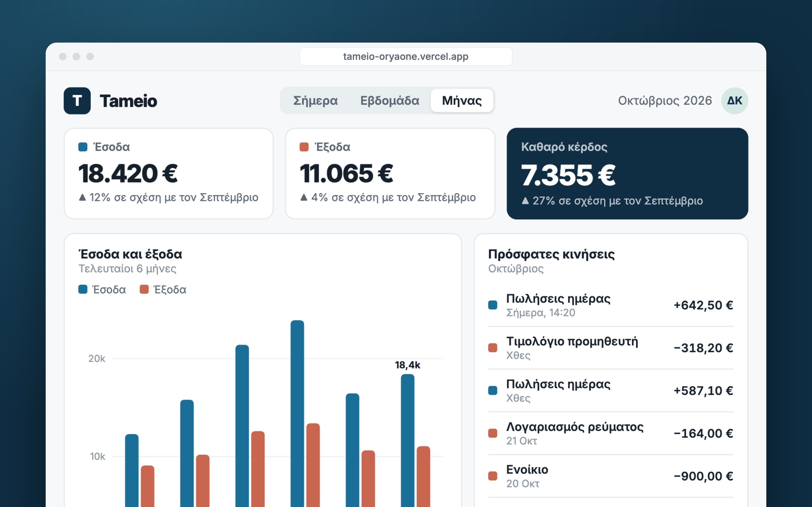This screenshot has height=507, width=812.
Task: Click the red Έξοδα indicator in the expenses card
Action: pyautogui.click(x=304, y=147)
